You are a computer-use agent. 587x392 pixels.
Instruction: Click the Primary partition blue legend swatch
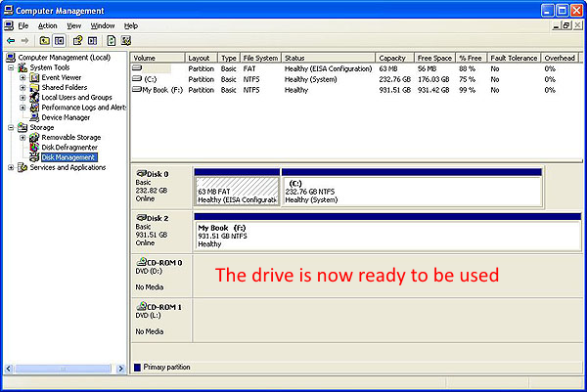pyautogui.click(x=137, y=368)
